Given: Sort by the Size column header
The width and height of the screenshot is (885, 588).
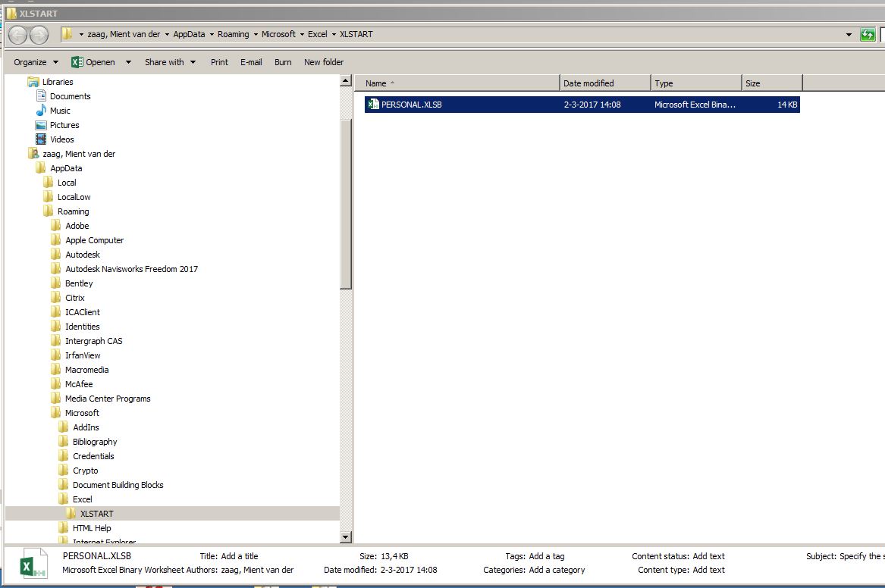Looking at the screenshot, I should (772, 83).
